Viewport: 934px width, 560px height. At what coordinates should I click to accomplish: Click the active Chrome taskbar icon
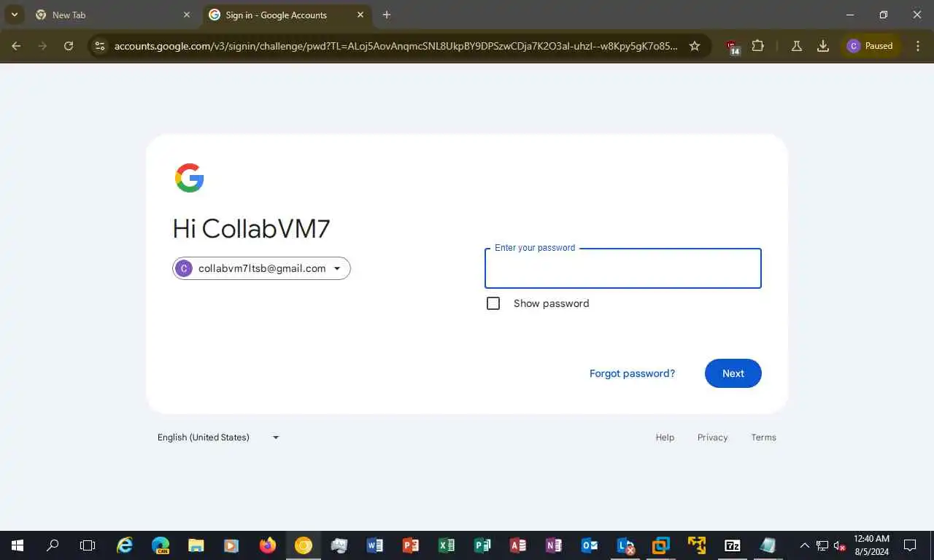(304, 545)
